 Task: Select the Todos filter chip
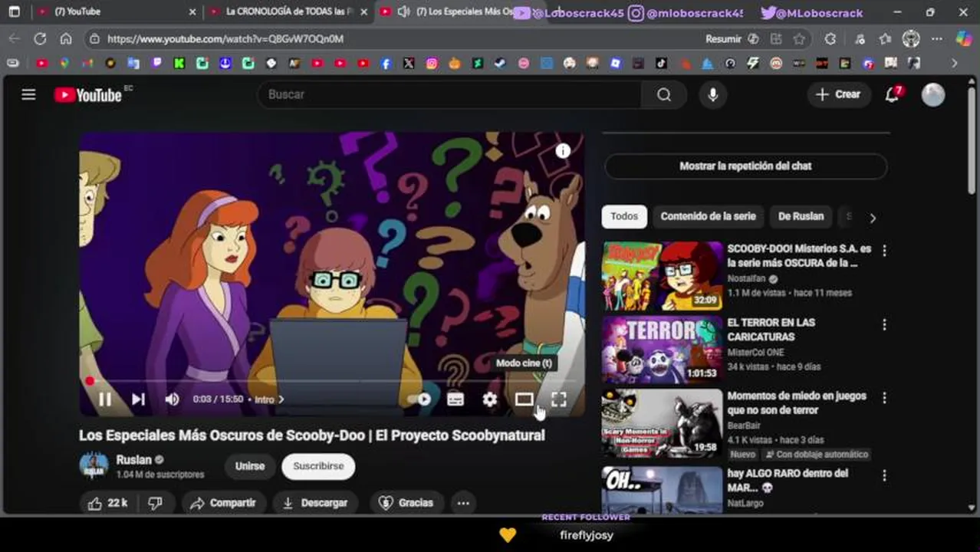(x=624, y=216)
